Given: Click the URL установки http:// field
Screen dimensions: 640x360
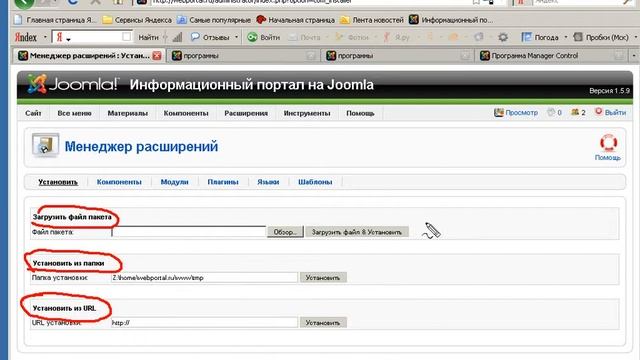Looking at the screenshot, I should [x=204, y=322].
